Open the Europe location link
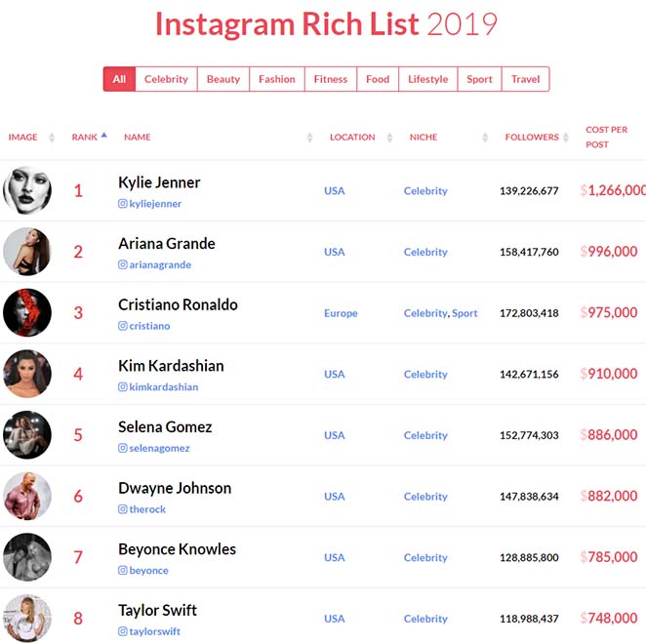Viewport: 646px width, 644px height. 341,313
